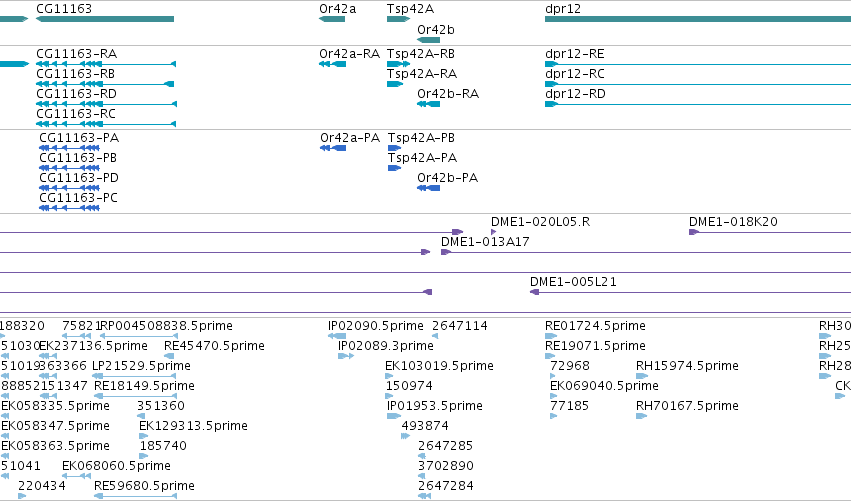851x501 pixels.
Task: Select feature 77185
Action: click(569, 407)
